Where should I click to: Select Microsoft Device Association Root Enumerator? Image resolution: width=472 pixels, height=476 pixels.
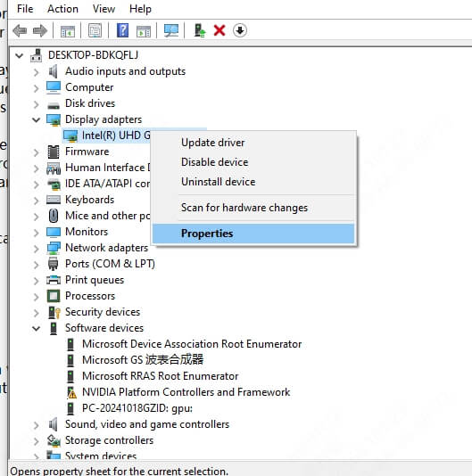(192, 344)
